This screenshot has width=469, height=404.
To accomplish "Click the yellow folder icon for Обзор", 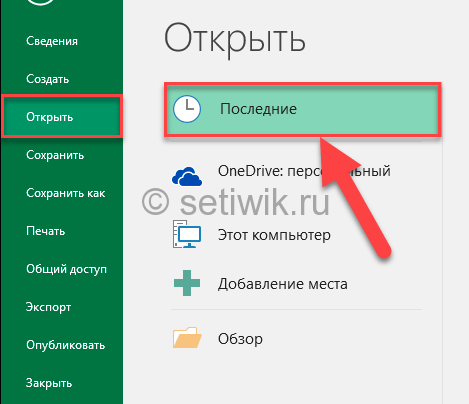I will (x=187, y=338).
